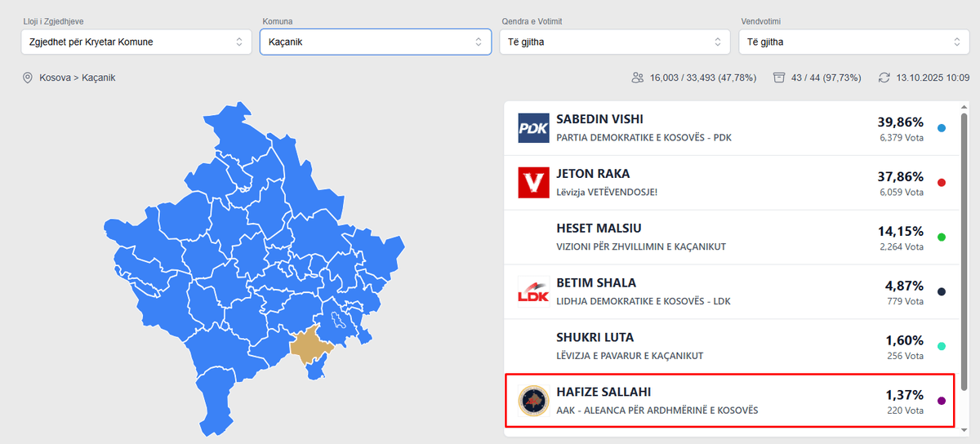Click the red dot for Jeton Raka
This screenshot has height=444, width=980.
tap(942, 183)
